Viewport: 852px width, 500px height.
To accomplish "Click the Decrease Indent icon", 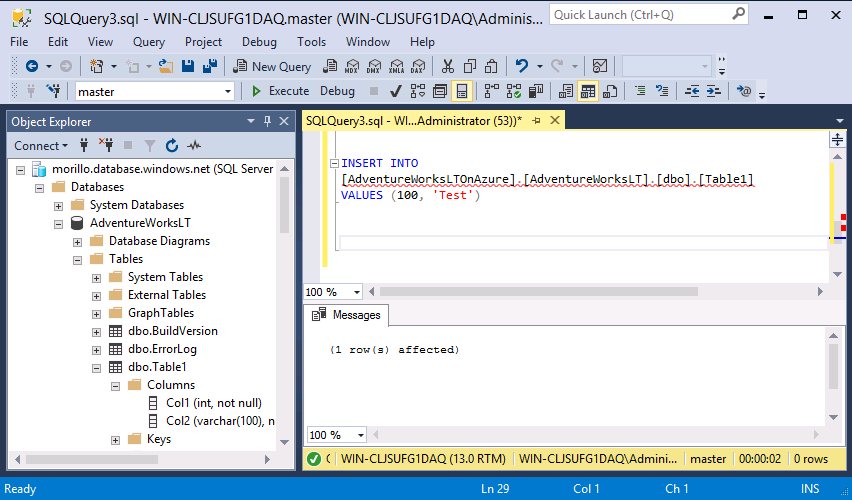I will coord(692,91).
